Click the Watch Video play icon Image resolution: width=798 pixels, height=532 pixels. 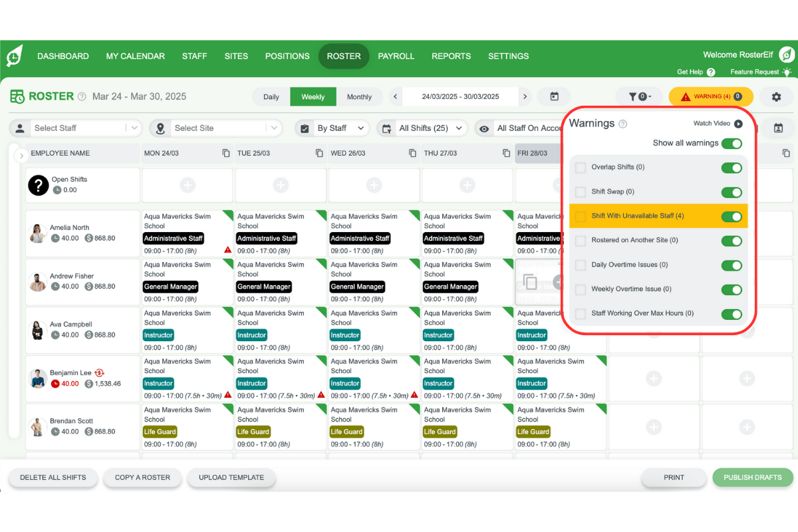coord(737,123)
